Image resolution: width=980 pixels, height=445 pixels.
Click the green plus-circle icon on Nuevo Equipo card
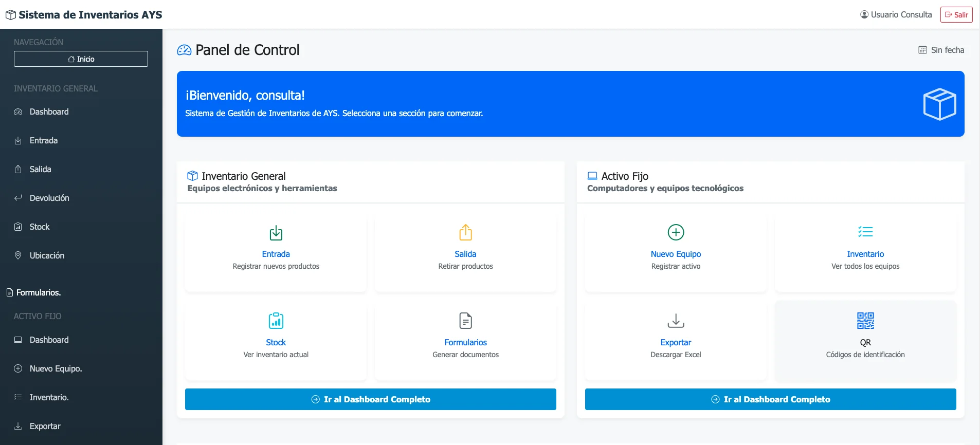click(676, 232)
